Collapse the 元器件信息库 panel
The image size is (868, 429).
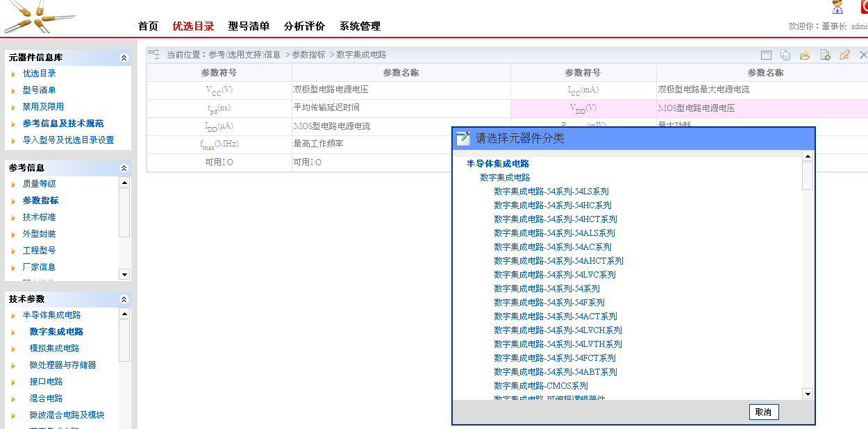click(x=124, y=58)
